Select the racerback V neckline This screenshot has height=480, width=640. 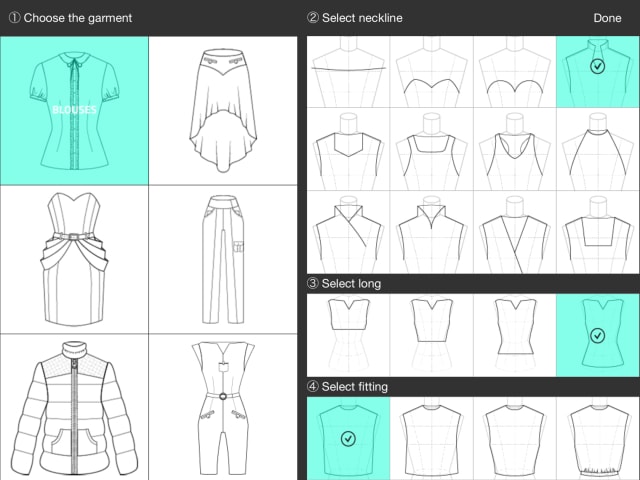click(x=515, y=149)
